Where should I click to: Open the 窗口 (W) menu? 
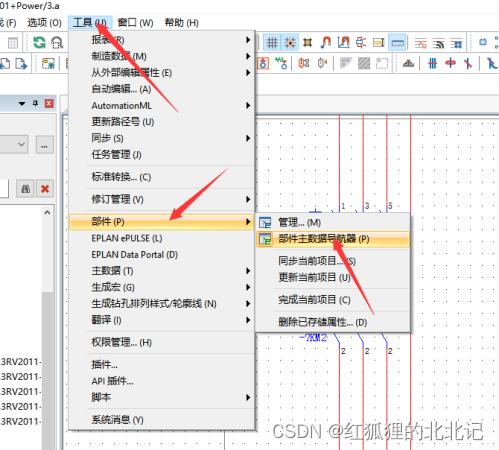point(135,23)
